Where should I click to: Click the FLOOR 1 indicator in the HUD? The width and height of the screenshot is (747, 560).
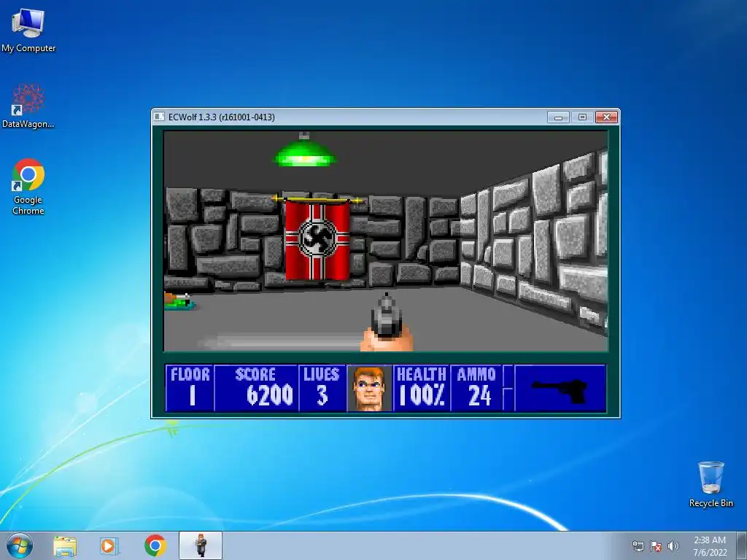[190, 388]
